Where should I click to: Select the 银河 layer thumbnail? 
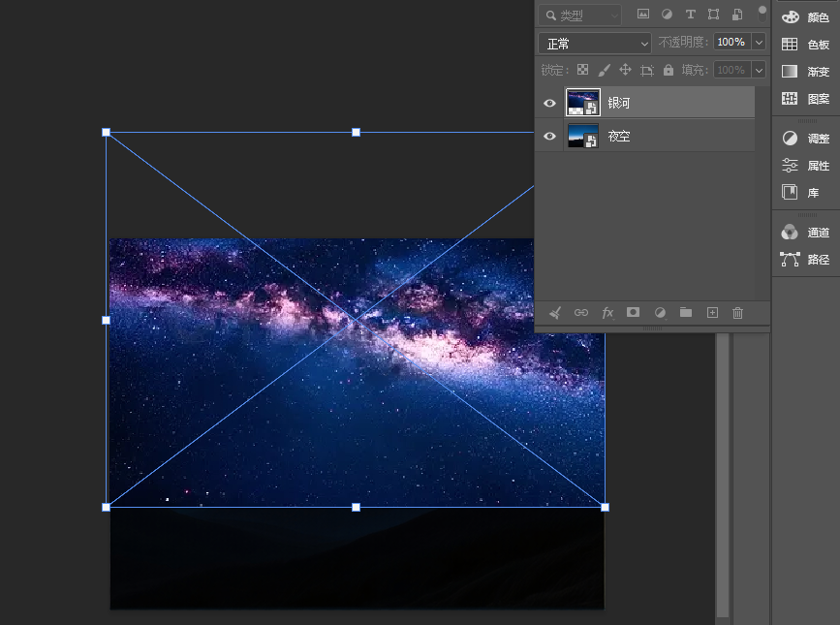[583, 103]
